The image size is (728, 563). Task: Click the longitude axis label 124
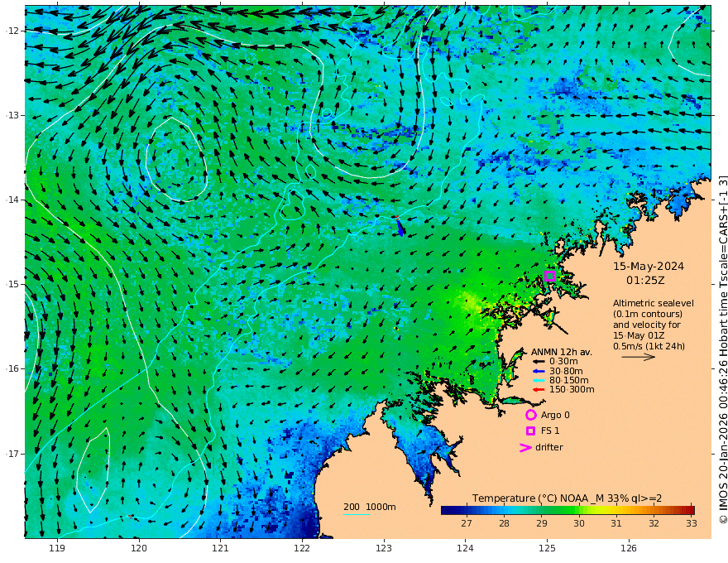(x=465, y=548)
